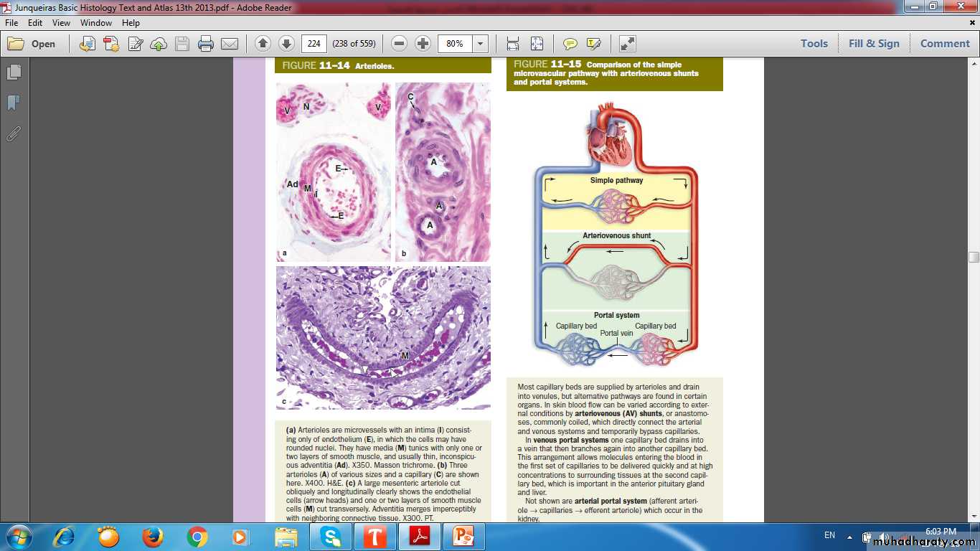980x551 pixels.
Task: Open the attachments paperclip panel
Action: [x=14, y=133]
